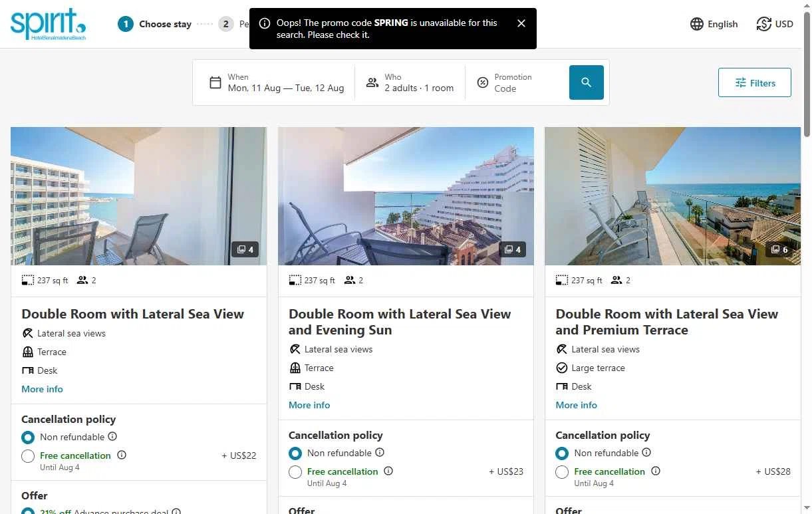Click the room size icon on first room
Viewport: 812px width, 514px height.
tap(27, 280)
